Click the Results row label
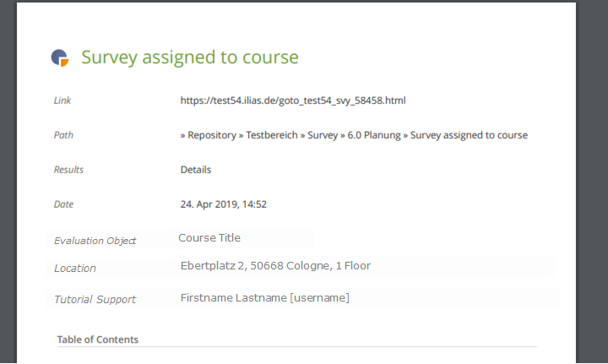The width and height of the screenshot is (608, 364). 68,170
